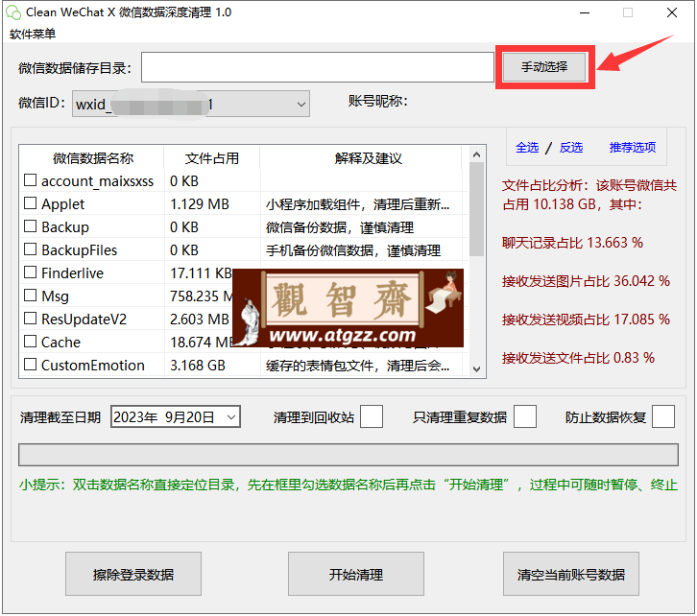The height and width of the screenshot is (616, 697).
Task: Tick the CustomEmotion checkbox
Action: click(x=30, y=365)
